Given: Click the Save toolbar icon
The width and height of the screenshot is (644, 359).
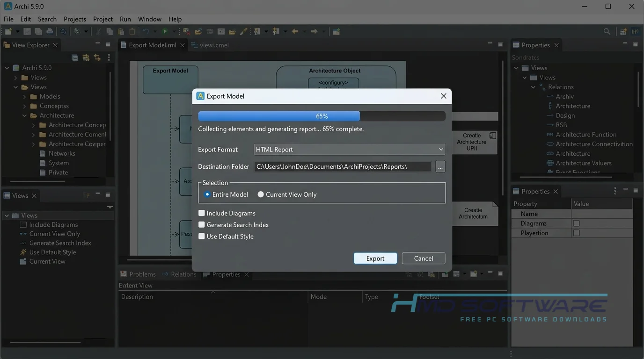Looking at the screenshot, I should (x=27, y=31).
